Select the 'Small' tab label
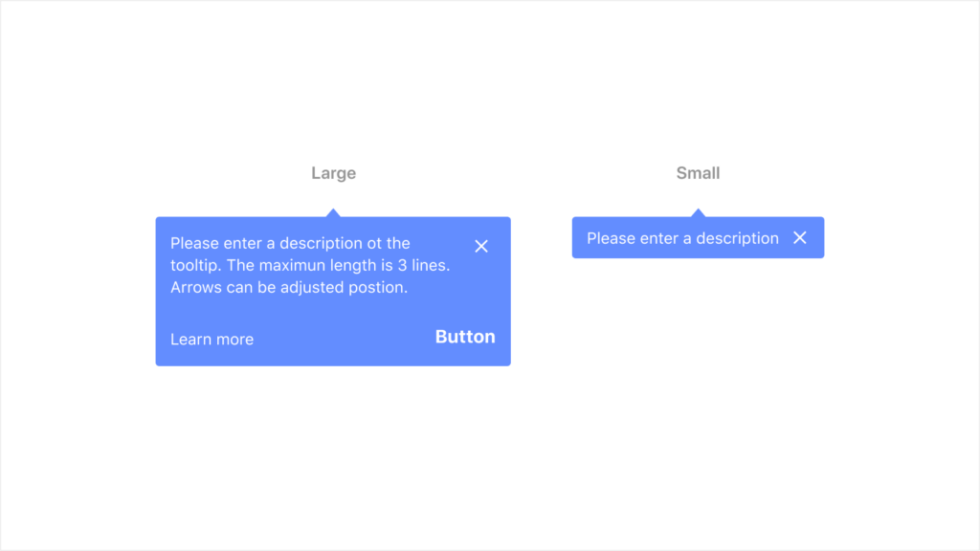The image size is (980, 551). click(x=698, y=173)
